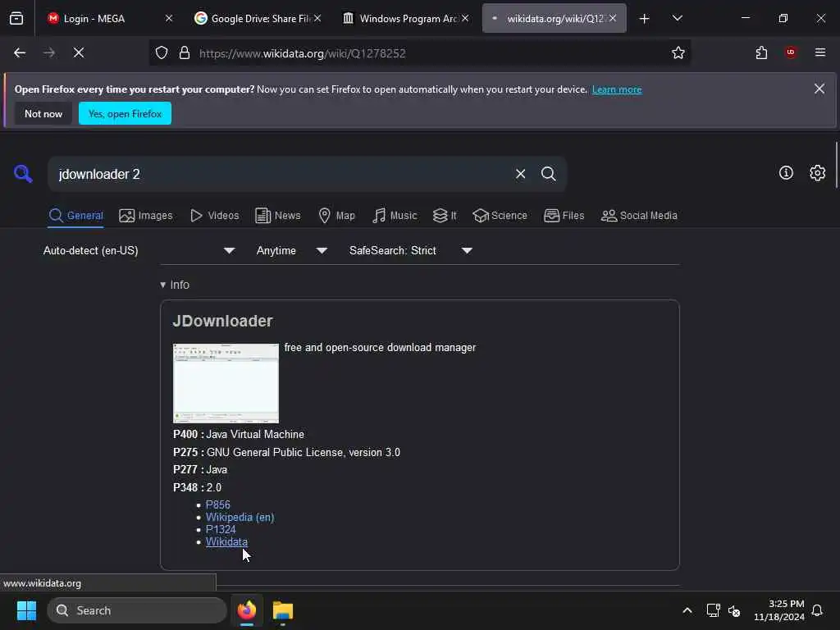
Task: Click the JDownloader screenshot thumbnail
Action: tap(226, 384)
